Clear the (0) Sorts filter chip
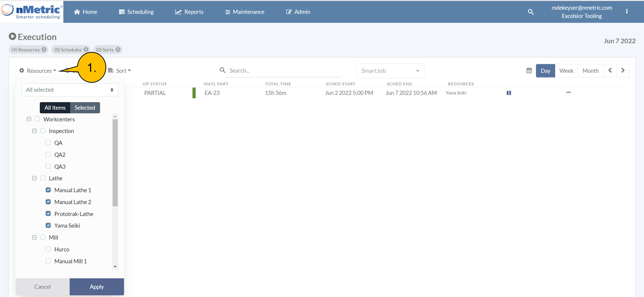 pos(118,50)
